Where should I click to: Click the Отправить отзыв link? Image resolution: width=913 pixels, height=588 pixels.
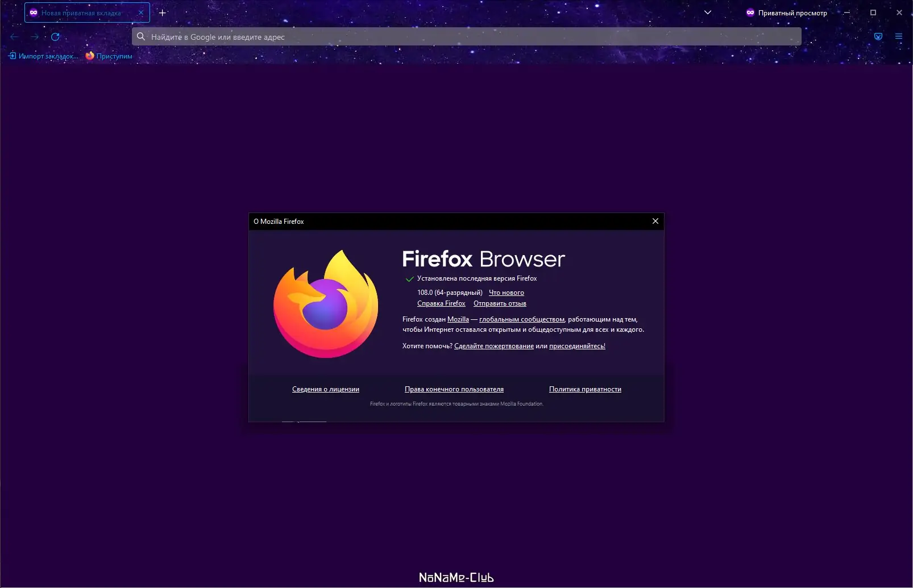point(500,303)
